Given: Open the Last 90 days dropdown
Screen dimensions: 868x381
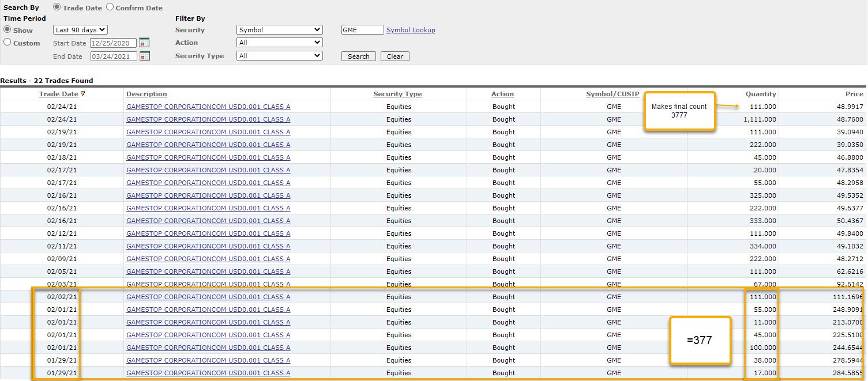Looking at the screenshot, I should (80, 30).
